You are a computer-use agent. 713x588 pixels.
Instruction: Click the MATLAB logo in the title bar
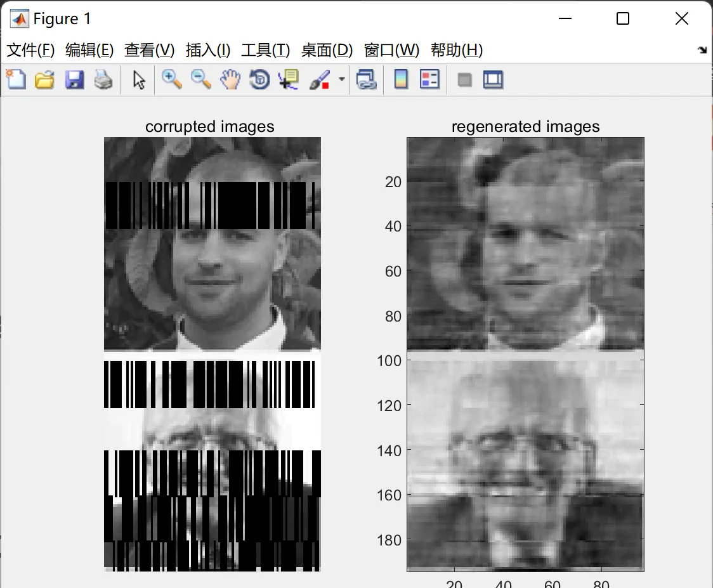coord(19,18)
